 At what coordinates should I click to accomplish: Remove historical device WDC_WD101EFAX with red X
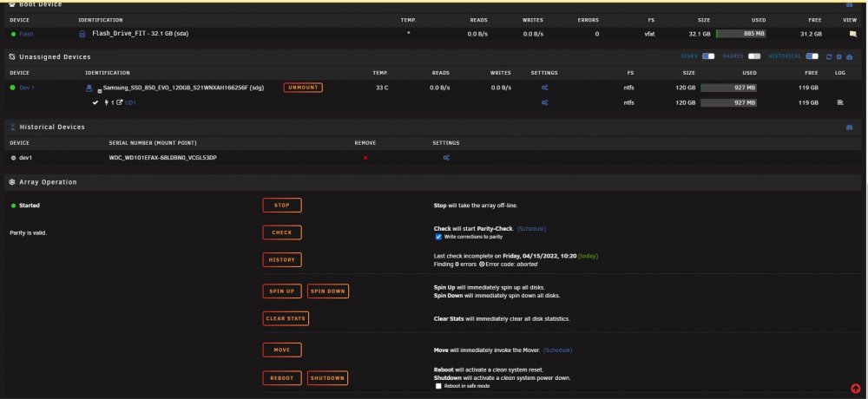click(365, 158)
